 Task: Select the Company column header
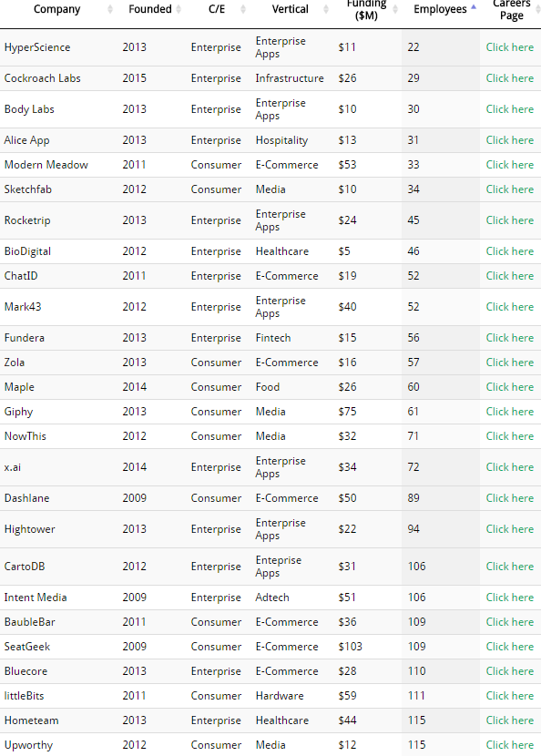56,9
